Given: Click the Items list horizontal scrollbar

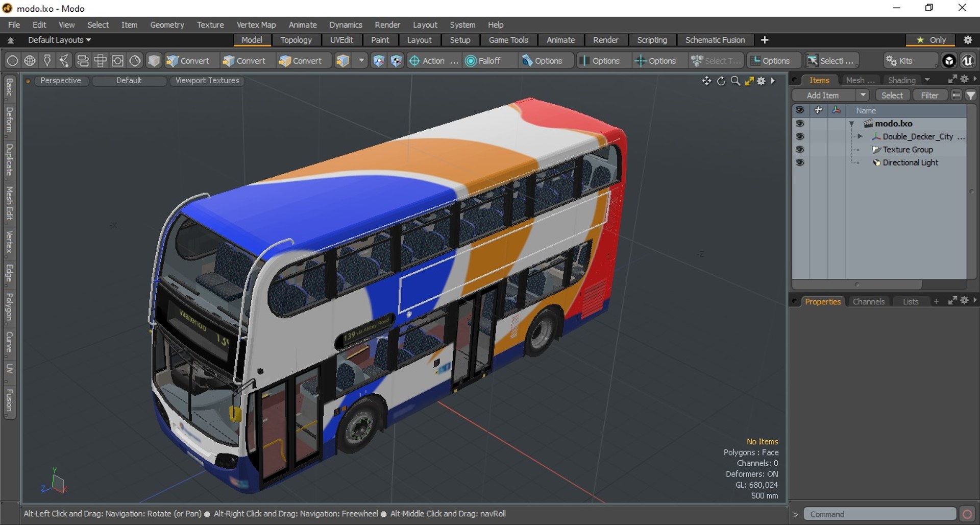Looking at the screenshot, I should coord(857,284).
